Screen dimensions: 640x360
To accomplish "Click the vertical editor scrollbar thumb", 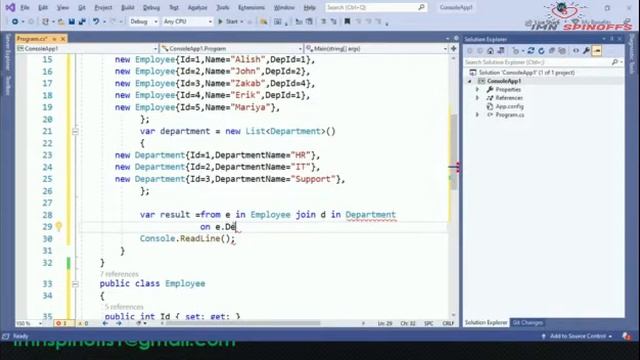I will click(453, 151).
